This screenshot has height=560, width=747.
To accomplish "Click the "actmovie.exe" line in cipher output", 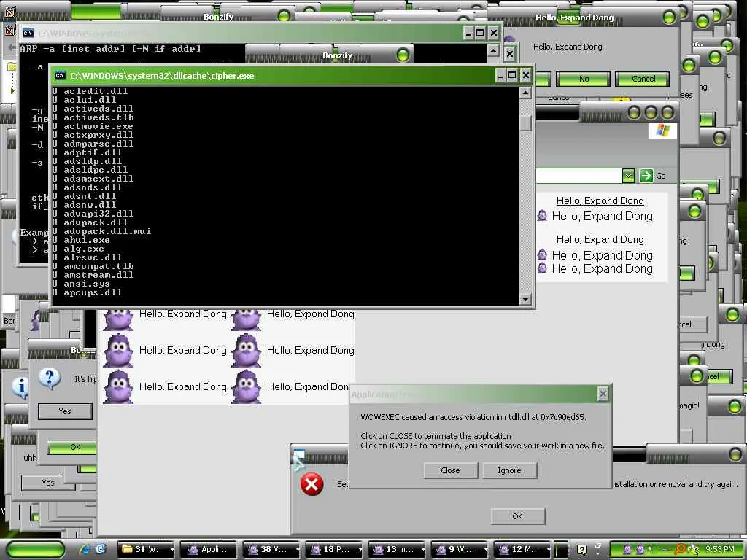I will (x=93, y=126).
